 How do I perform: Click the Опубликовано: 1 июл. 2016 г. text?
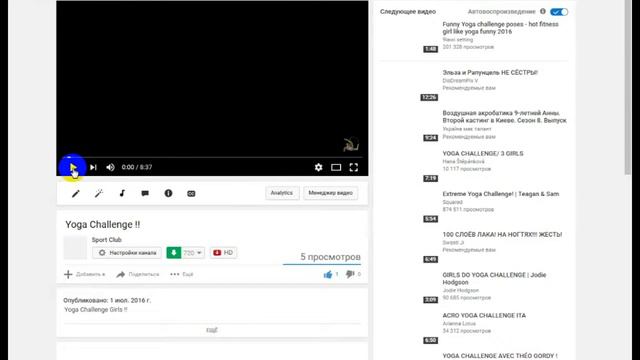[x=107, y=300]
